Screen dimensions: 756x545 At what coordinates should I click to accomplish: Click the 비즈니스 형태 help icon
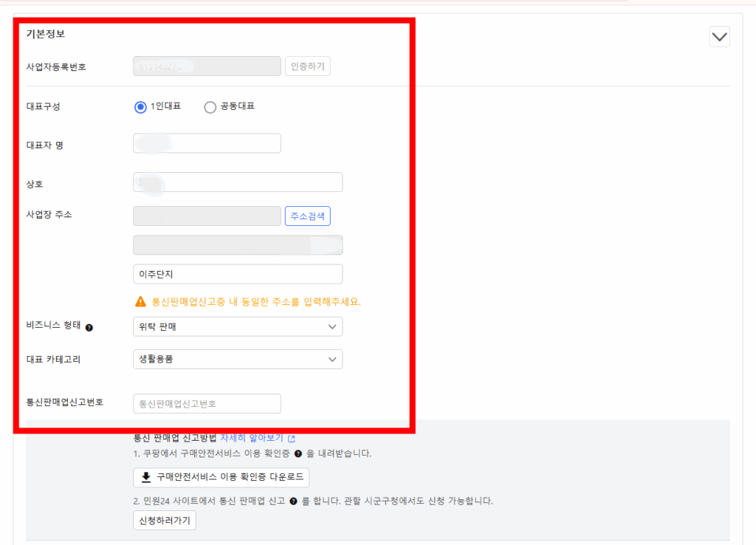coord(89,327)
